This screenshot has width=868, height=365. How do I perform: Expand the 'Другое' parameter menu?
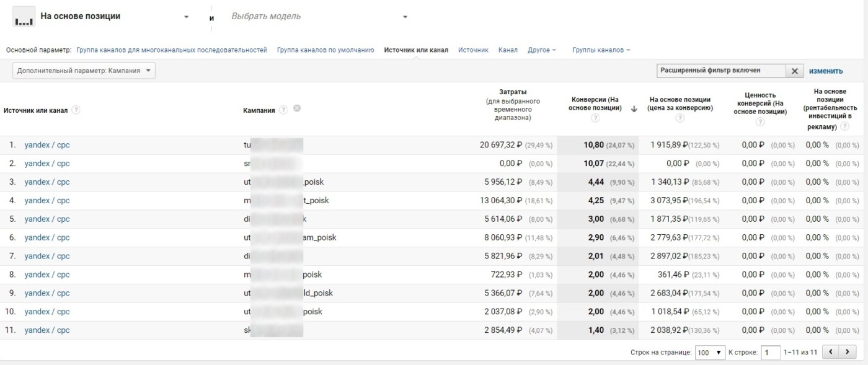542,50
